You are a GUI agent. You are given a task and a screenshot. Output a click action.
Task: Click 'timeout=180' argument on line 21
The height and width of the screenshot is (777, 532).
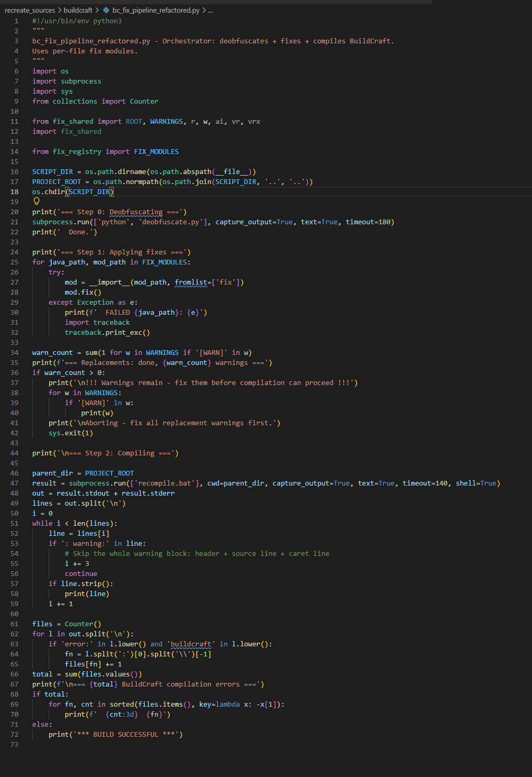pos(368,222)
